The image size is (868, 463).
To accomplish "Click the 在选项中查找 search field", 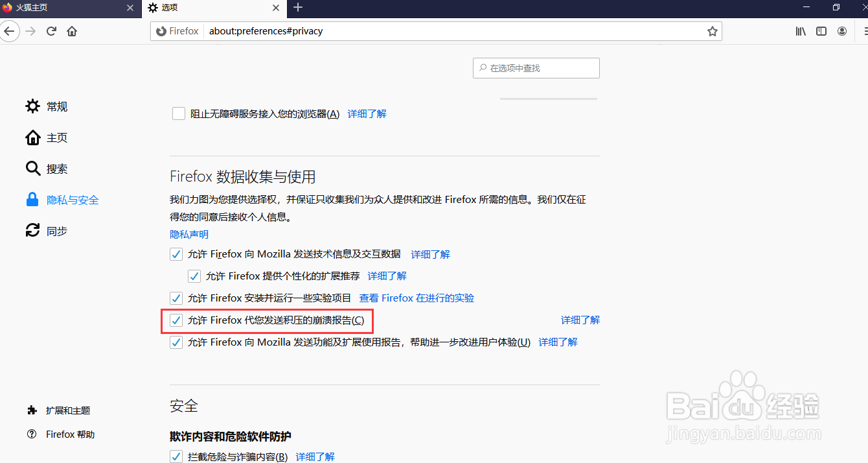I will 536,68.
